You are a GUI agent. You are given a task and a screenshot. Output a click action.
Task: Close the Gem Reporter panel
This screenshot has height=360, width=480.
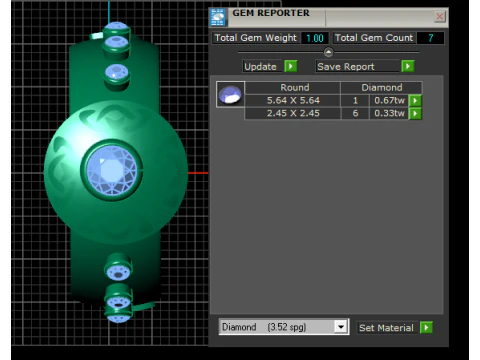tap(440, 16)
